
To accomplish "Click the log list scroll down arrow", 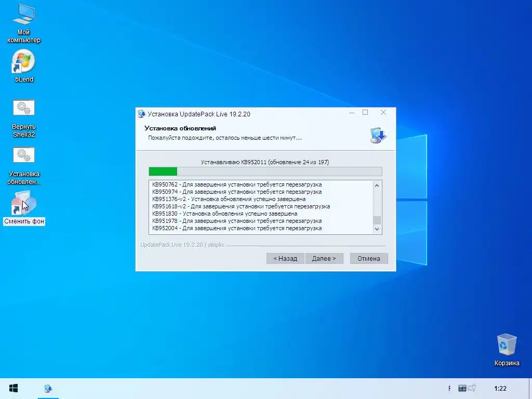I will click(x=377, y=229).
